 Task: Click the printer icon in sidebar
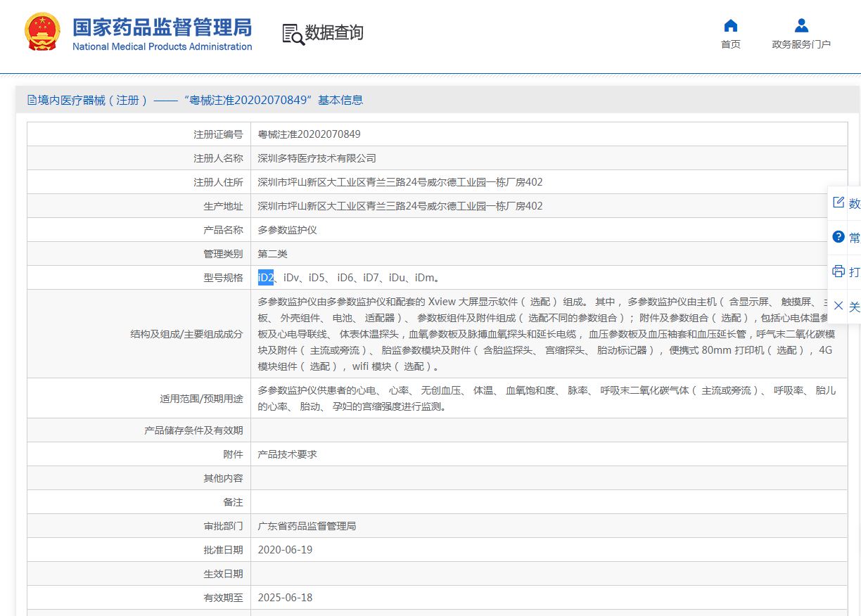coord(838,271)
